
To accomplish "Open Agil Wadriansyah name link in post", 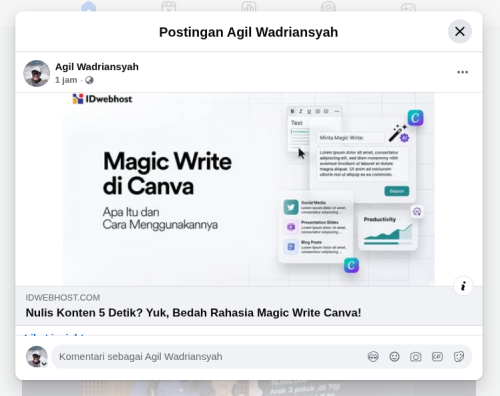I will [x=97, y=67].
